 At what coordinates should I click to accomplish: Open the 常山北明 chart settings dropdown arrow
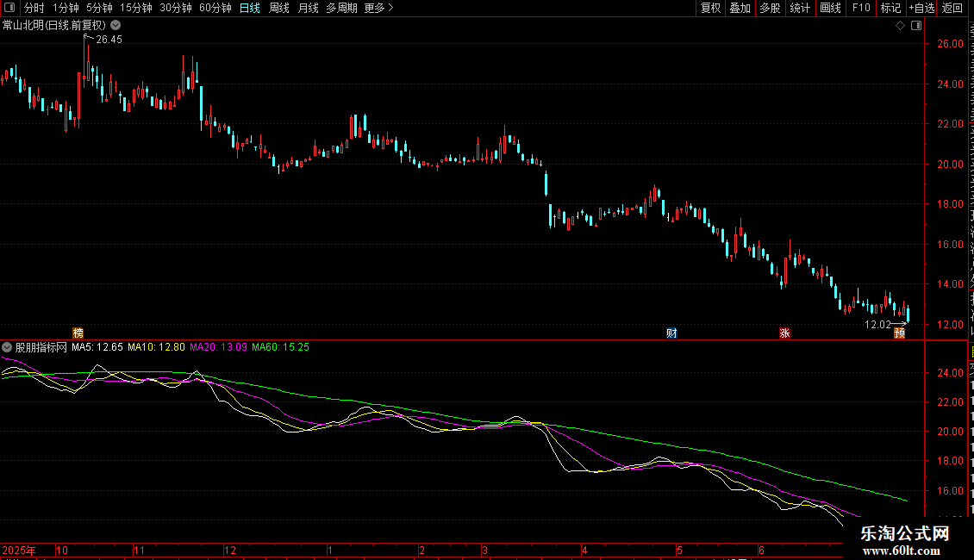[116, 26]
